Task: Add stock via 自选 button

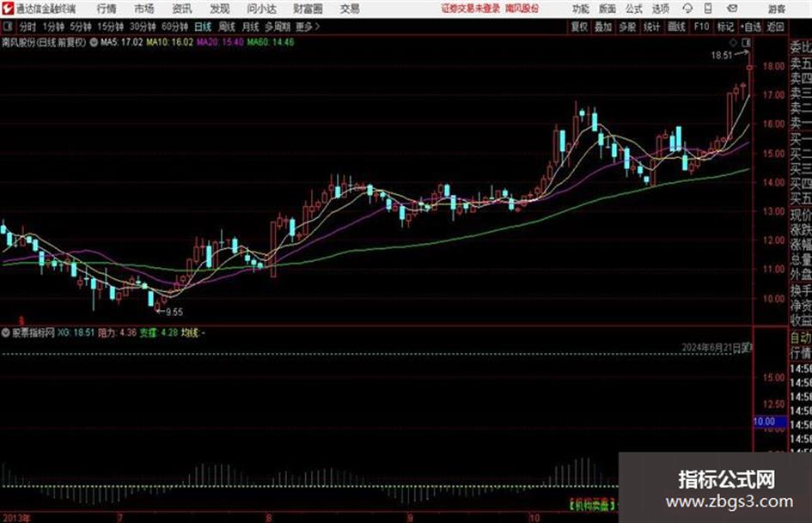Action: click(751, 27)
